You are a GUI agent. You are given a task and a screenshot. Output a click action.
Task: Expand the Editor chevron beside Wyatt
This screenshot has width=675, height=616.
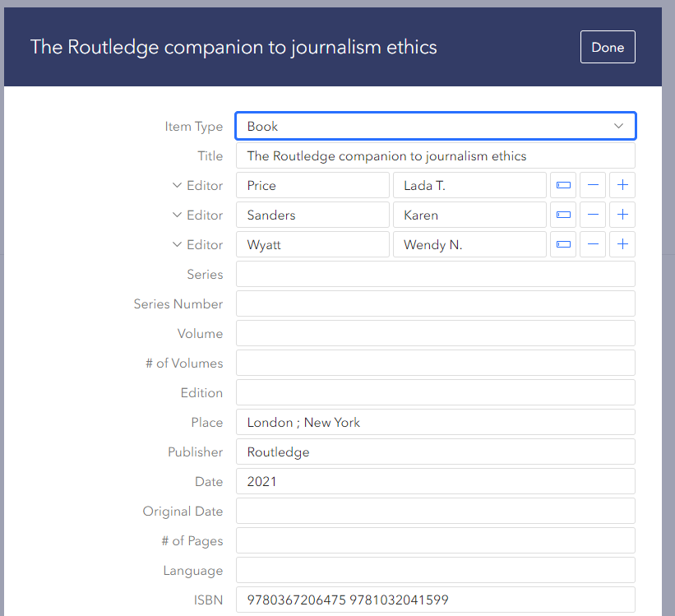click(177, 244)
